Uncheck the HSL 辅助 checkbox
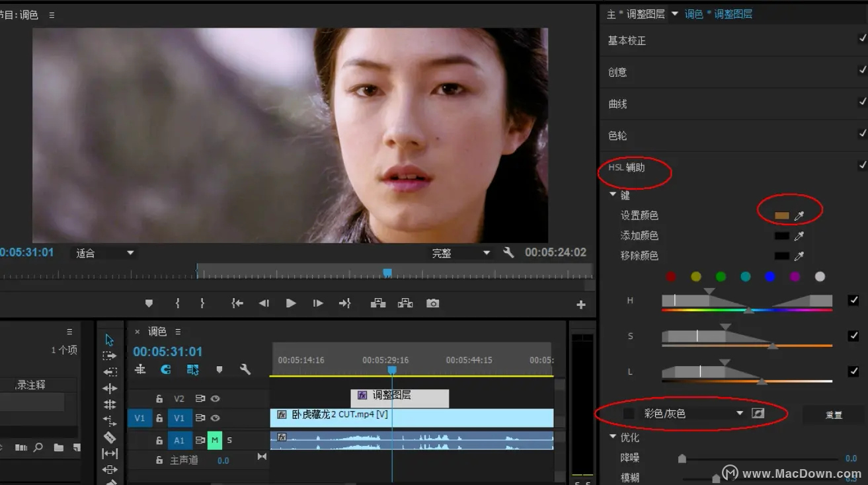 click(862, 165)
